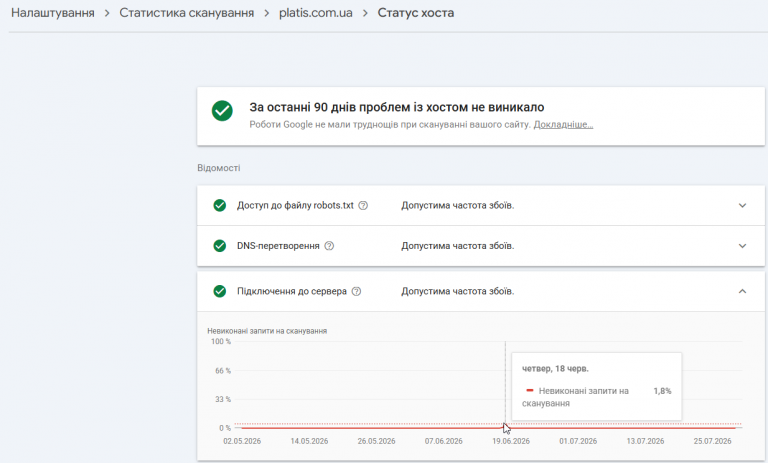Screen dimensions: 768x463
Task: Open help icon next to Підключення до сервера
Action: pyautogui.click(x=357, y=292)
